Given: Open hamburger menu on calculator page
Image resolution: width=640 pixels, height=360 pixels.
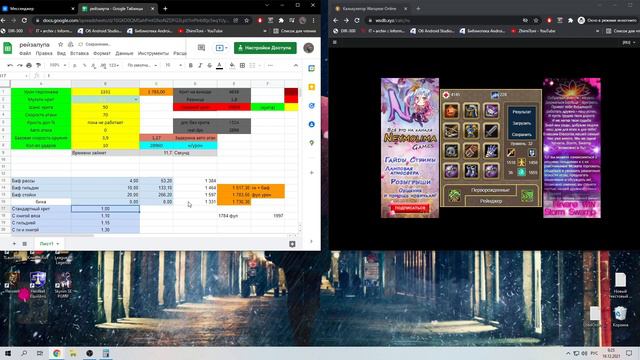Looking at the screenshot, I should (x=335, y=42).
